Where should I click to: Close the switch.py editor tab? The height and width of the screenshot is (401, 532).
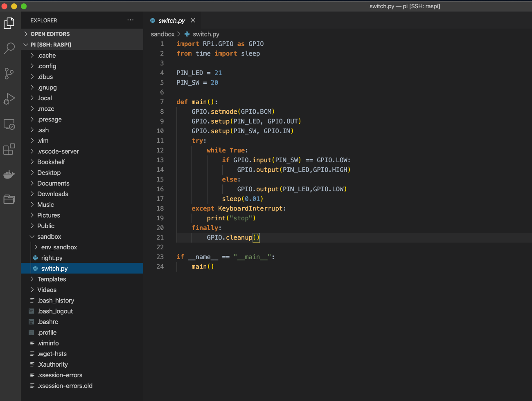click(193, 20)
